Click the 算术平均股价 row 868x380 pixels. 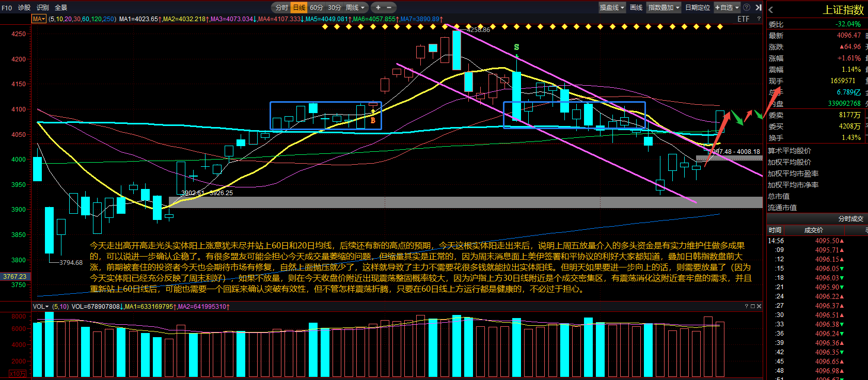coord(817,151)
